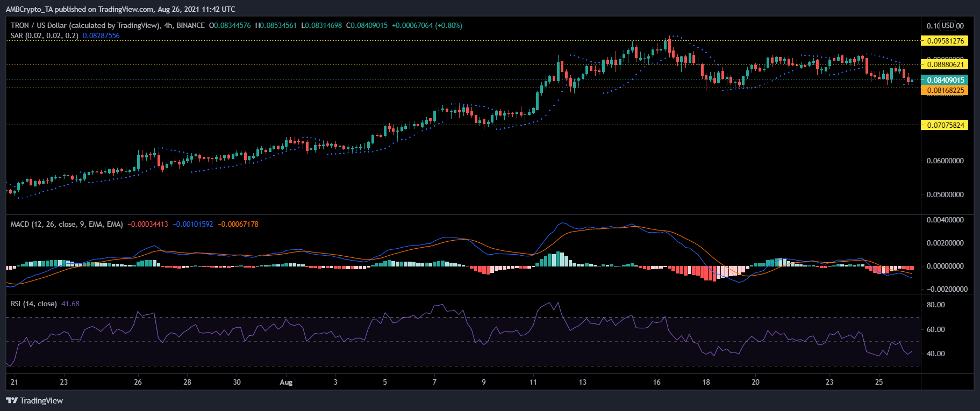The image size is (980, 411).
Task: Click the SAR value 0.08287556
Action: [x=101, y=36]
